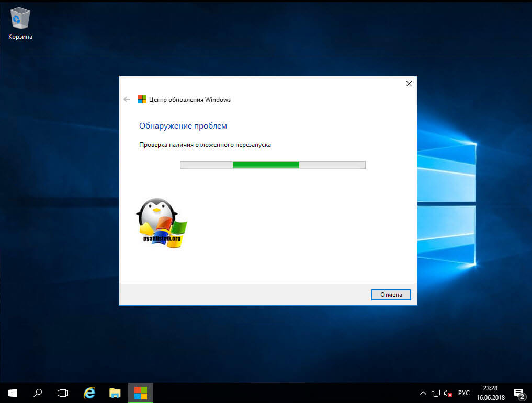The height and width of the screenshot is (403, 532).
Task: Open network status tray icon
Action: pyautogui.click(x=436, y=393)
